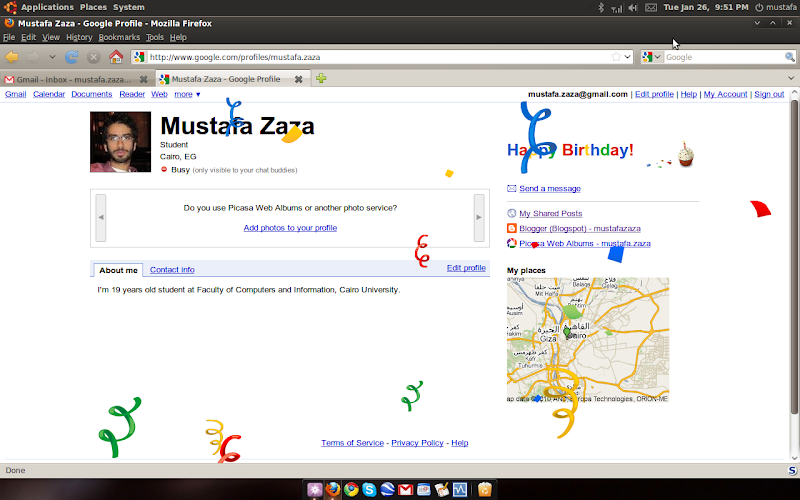Launch Skype from the dock
Viewport: 800px width, 500px height.
tap(369, 489)
